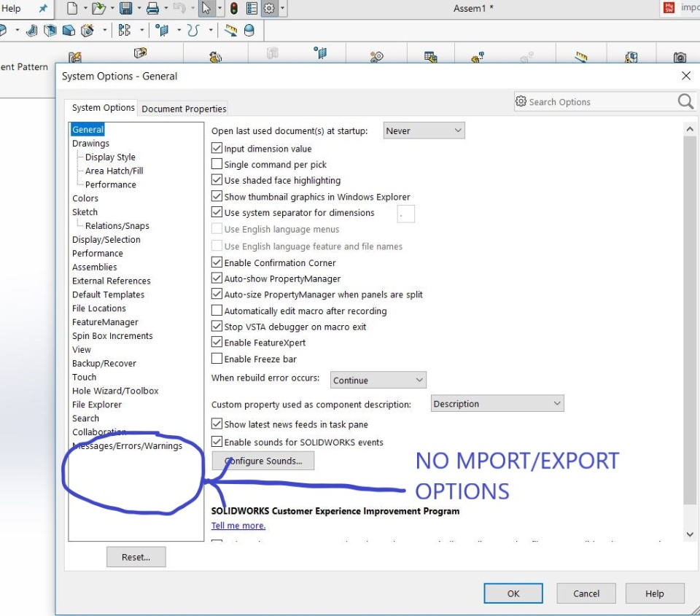This screenshot has width=700, height=616.
Task: Open the 'Tell me more.' link
Action: pyautogui.click(x=238, y=526)
